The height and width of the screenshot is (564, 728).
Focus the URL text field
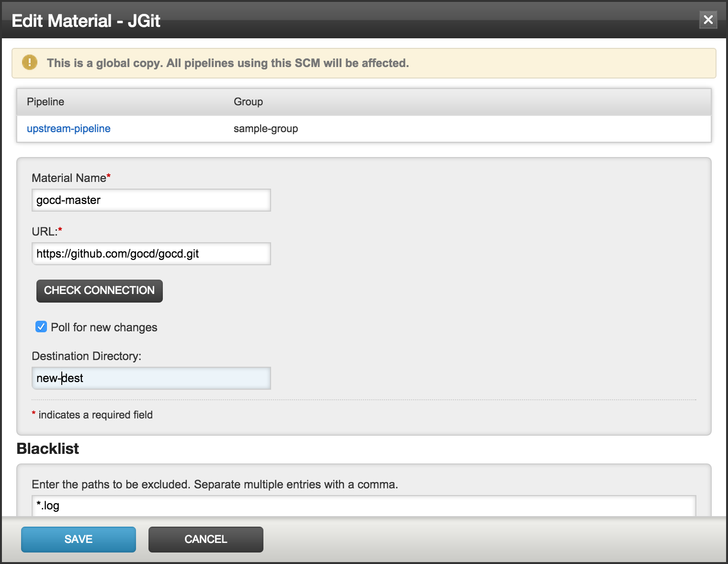pos(151,254)
